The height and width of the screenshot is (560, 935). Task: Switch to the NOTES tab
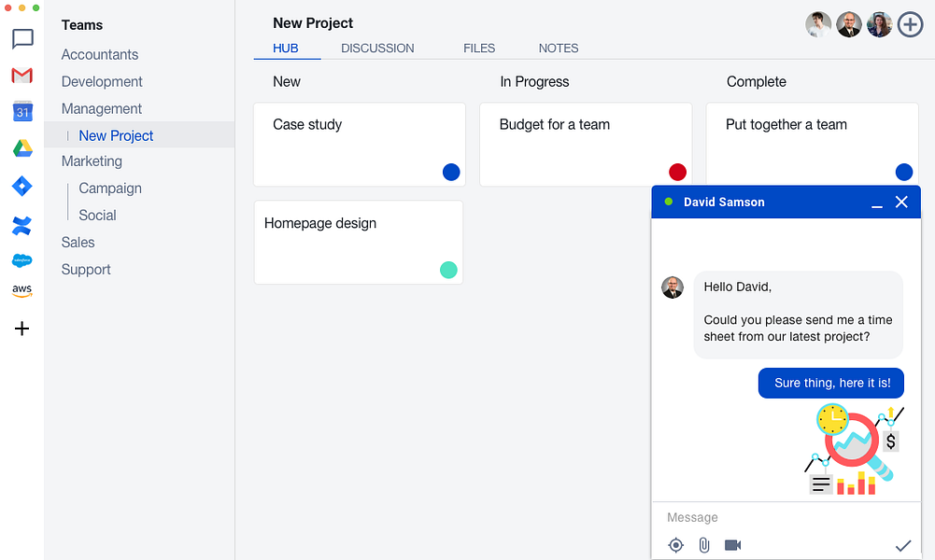(x=559, y=49)
